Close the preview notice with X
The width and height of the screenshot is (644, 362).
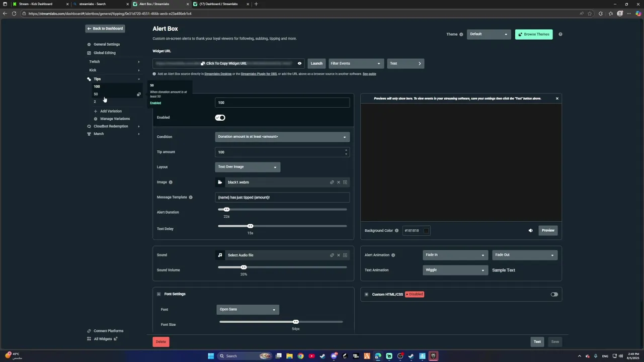point(557,99)
